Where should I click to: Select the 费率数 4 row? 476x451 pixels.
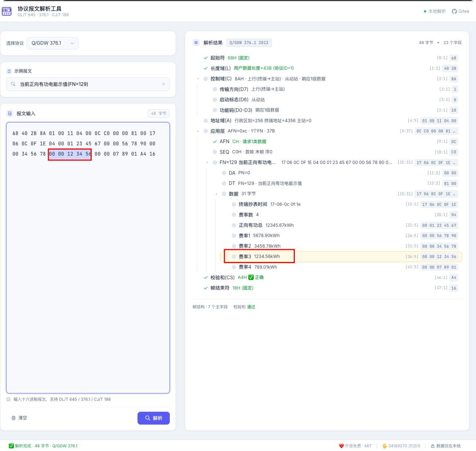(x=341, y=215)
